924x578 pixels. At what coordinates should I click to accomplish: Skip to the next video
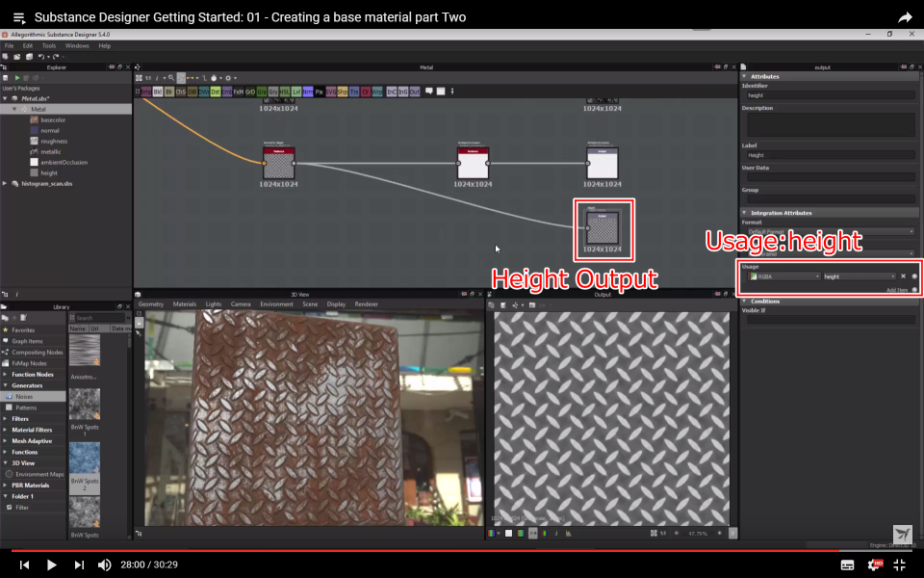pos(79,565)
